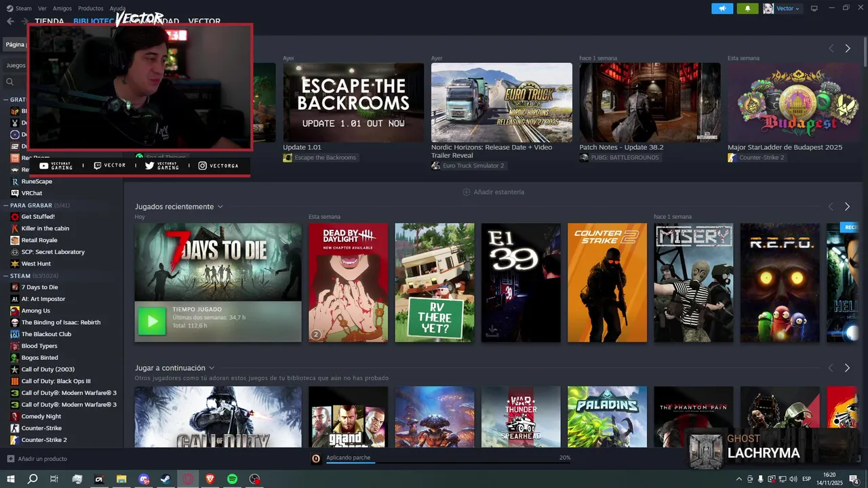Collapse the PARA GRABAR collection

5,205
